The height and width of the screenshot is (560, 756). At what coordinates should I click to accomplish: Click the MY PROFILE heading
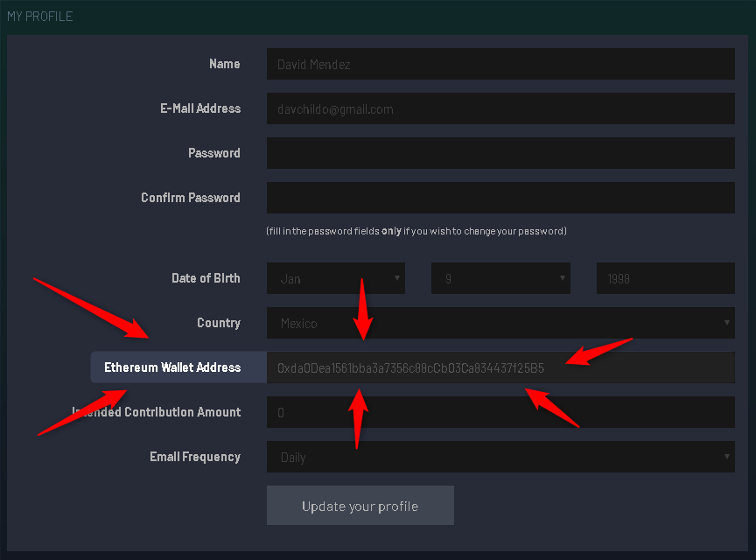[x=40, y=17]
